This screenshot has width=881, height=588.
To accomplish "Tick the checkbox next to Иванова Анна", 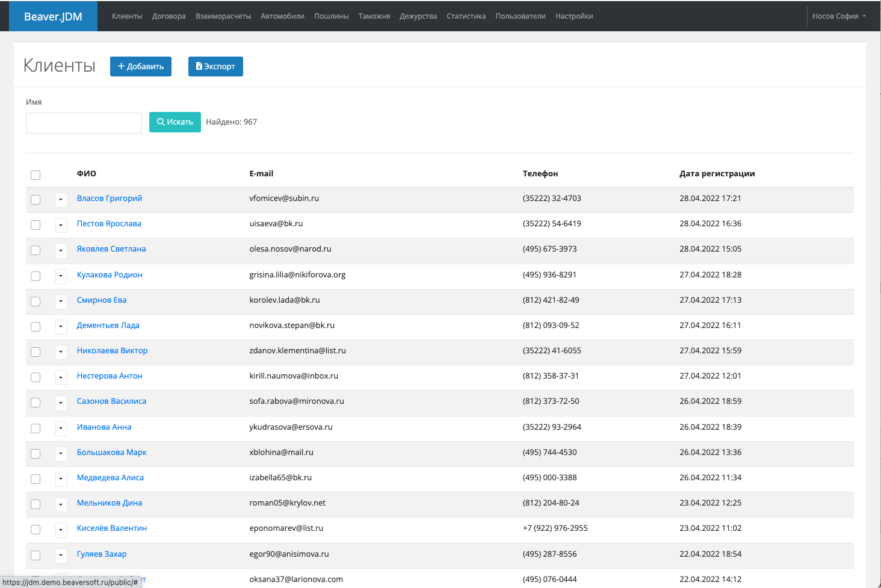I will (36, 428).
